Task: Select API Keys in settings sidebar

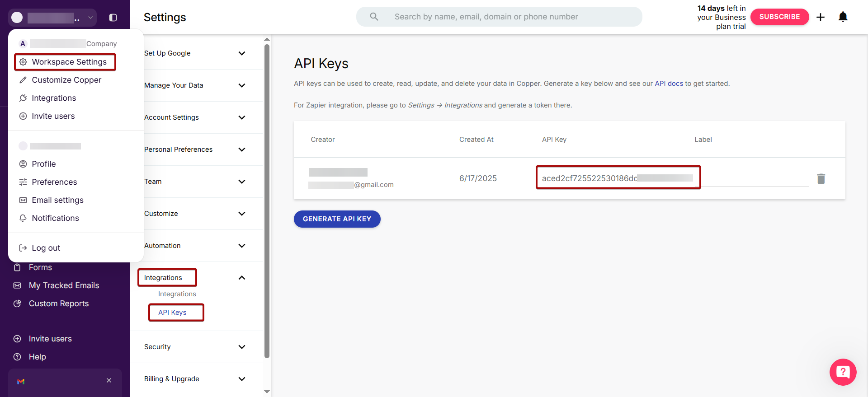Action: [x=172, y=313]
